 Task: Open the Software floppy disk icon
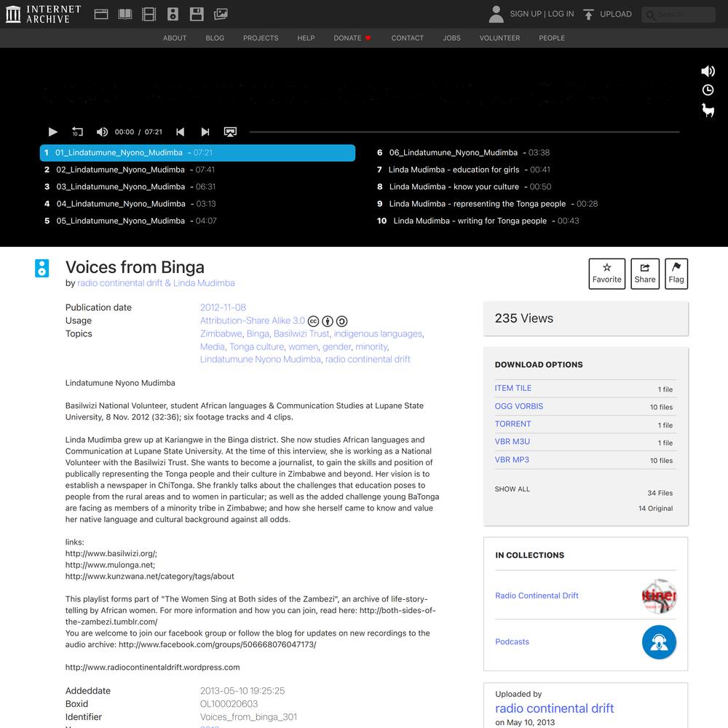coord(197,14)
